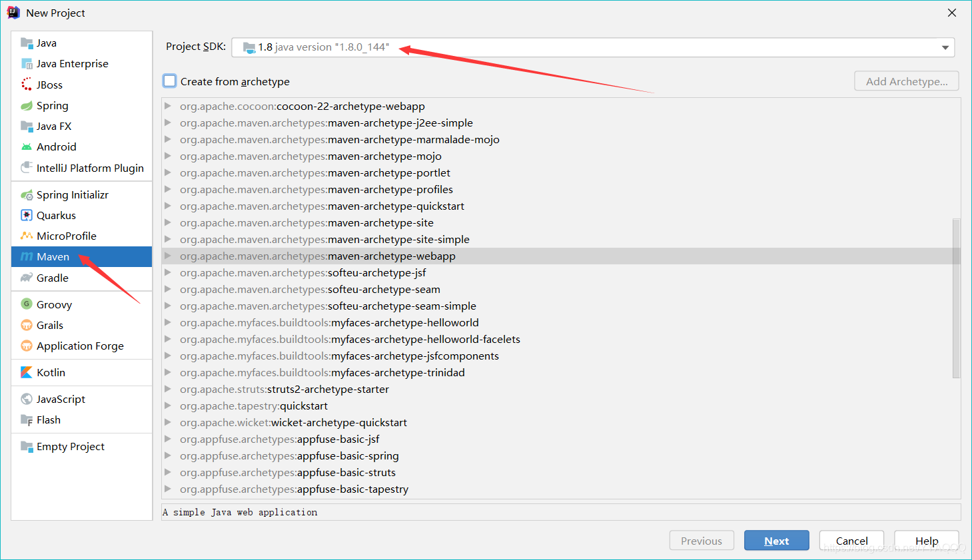This screenshot has height=560, width=972.
Task: Select the Android robot icon
Action: (x=27, y=146)
